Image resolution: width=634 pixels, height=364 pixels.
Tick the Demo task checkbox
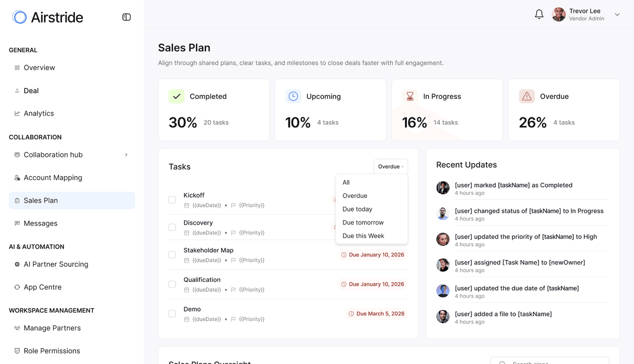(x=172, y=314)
